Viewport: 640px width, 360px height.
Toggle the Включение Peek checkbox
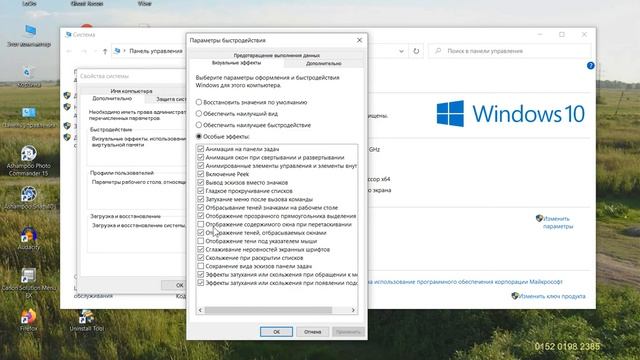point(200,174)
